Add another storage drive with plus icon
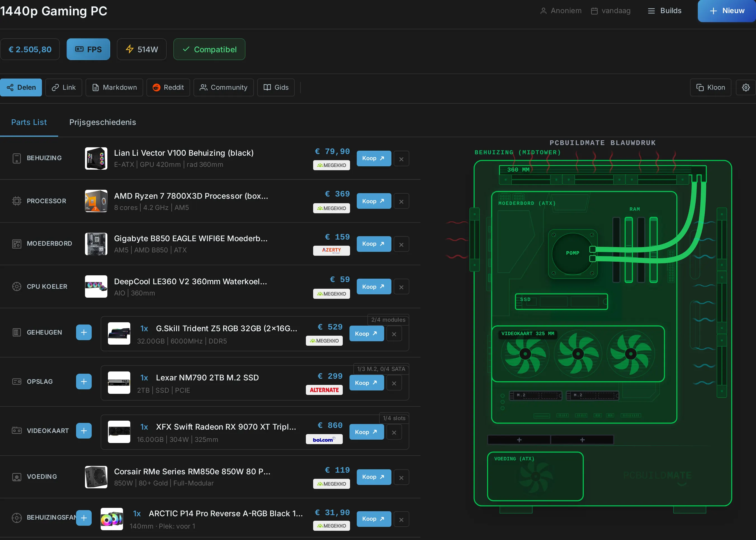Screen dimensions: 756x540 (84, 382)
